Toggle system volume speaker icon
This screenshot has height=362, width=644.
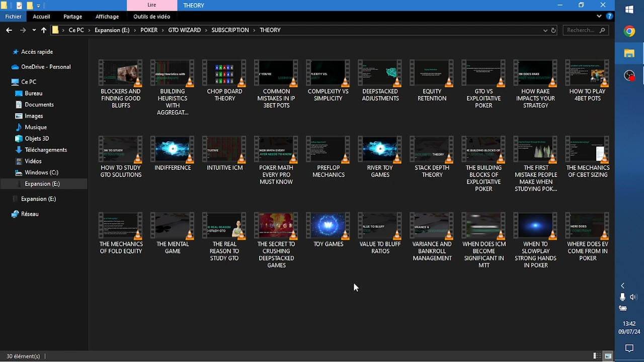pyautogui.click(x=633, y=297)
